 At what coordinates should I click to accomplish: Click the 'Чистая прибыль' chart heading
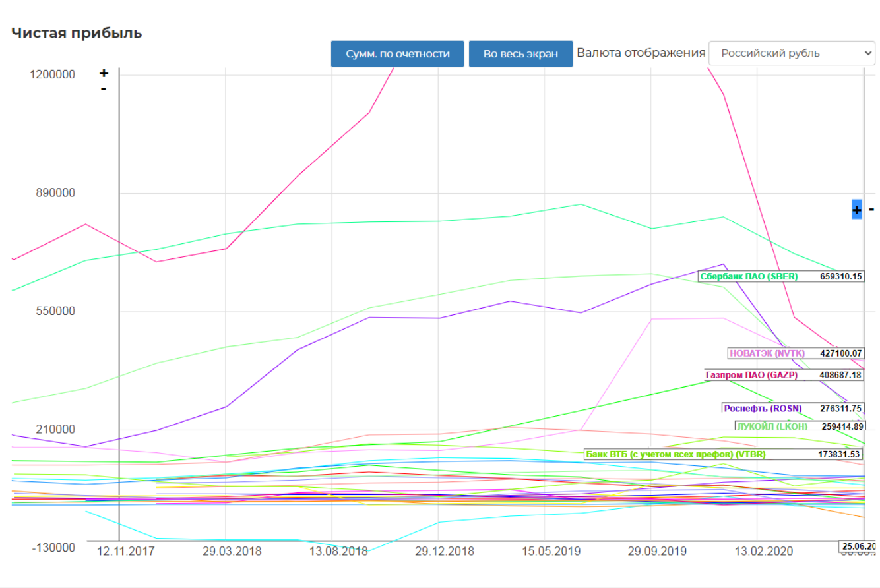click(x=77, y=33)
